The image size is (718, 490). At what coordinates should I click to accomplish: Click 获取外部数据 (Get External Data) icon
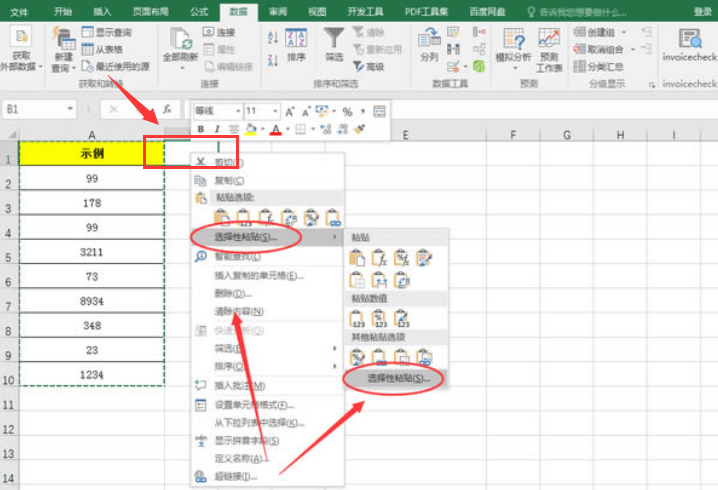21,46
